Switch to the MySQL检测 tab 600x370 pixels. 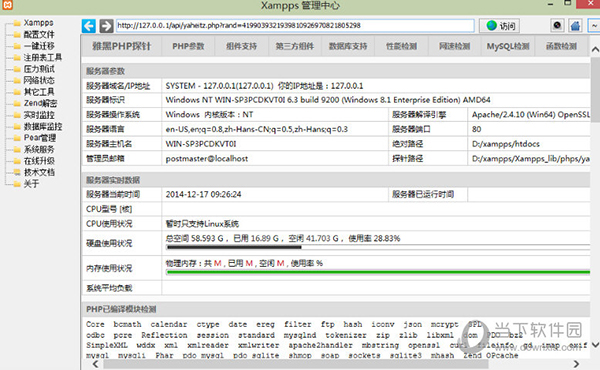click(x=508, y=46)
